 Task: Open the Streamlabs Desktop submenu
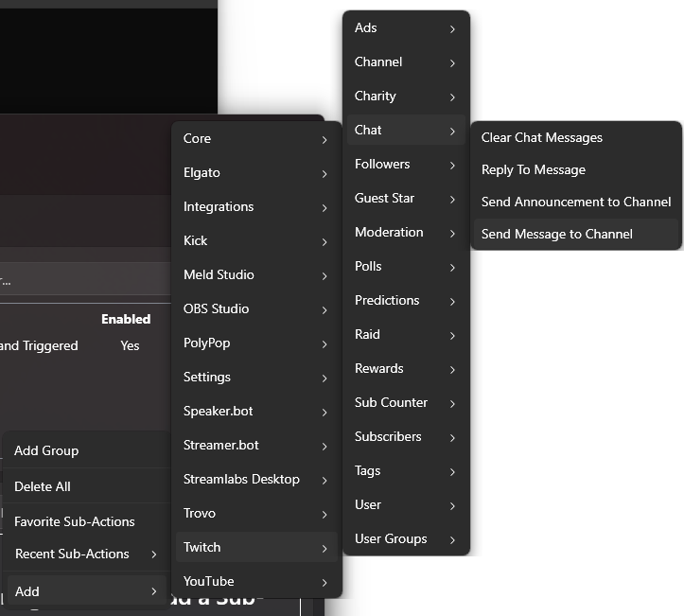click(255, 479)
